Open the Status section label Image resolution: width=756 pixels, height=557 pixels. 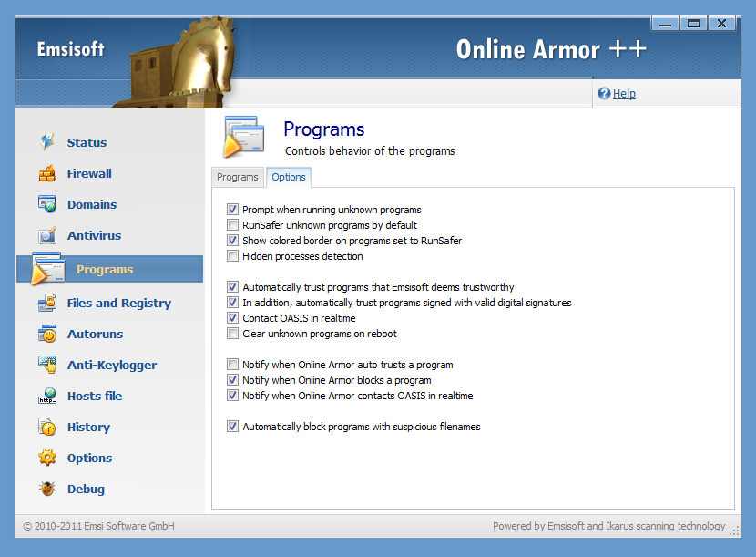87,142
